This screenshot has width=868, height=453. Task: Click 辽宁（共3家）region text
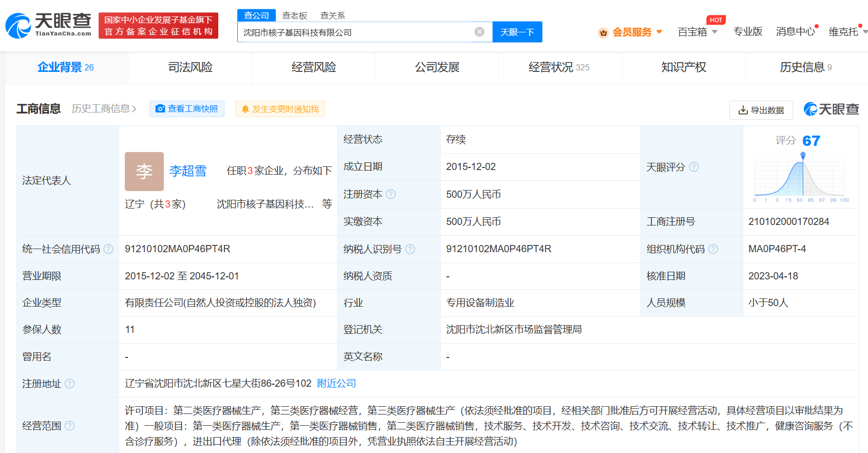[155, 204]
